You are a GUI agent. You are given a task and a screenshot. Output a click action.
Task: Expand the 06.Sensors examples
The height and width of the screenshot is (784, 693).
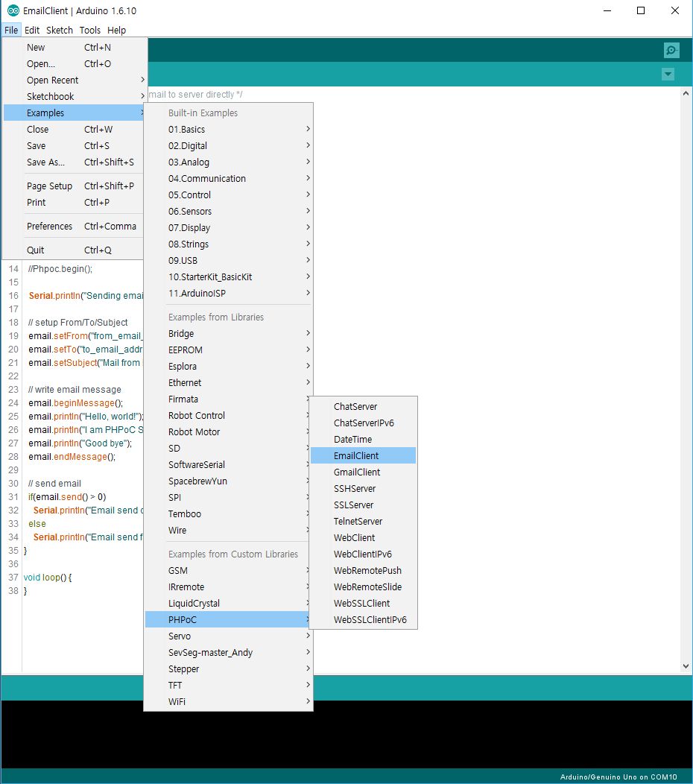[229, 212]
